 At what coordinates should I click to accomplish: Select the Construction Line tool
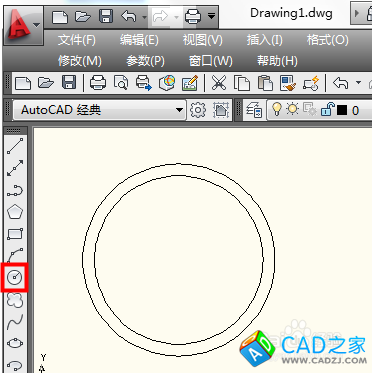tap(15, 168)
